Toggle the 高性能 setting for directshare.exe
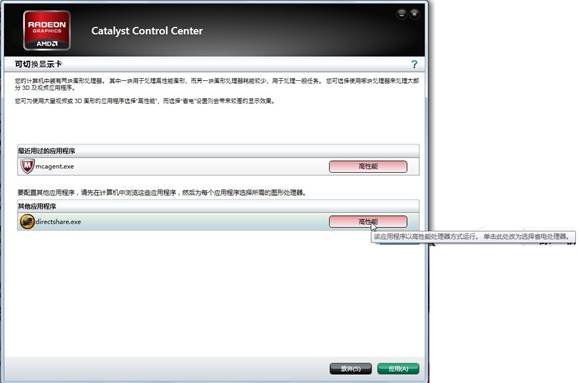This screenshot has width=579, height=383. tap(368, 222)
